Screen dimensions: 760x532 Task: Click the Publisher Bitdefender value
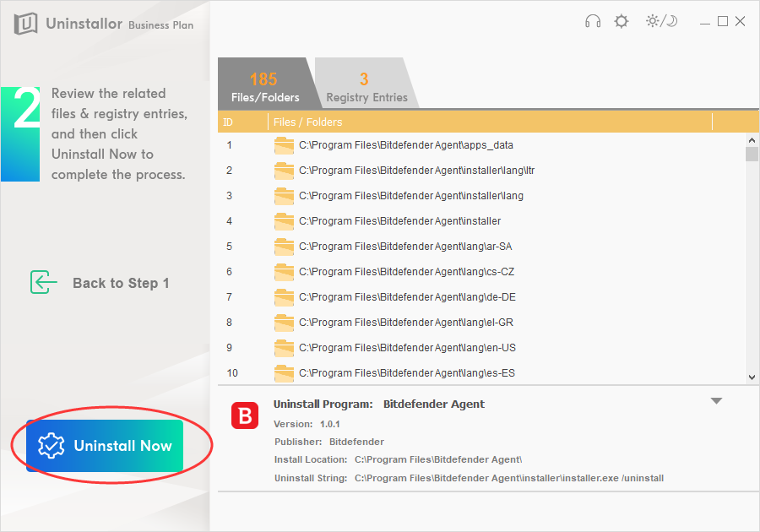pyautogui.click(x=356, y=442)
